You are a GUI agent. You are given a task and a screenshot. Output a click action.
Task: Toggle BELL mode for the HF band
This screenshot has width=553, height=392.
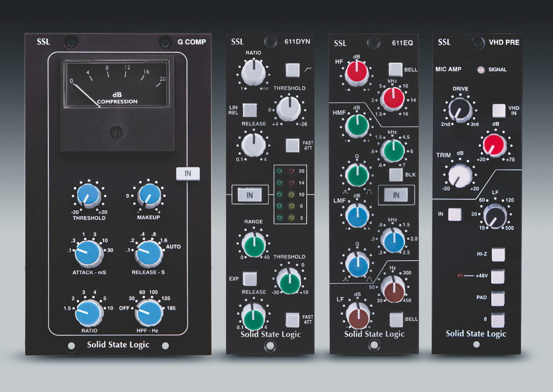pyautogui.click(x=396, y=68)
